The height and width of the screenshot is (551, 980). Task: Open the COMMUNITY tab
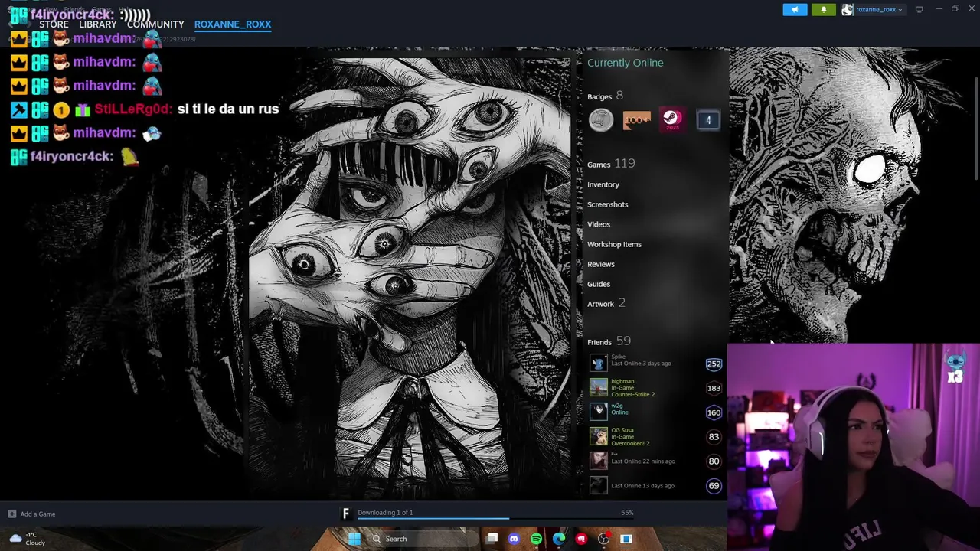click(x=155, y=24)
